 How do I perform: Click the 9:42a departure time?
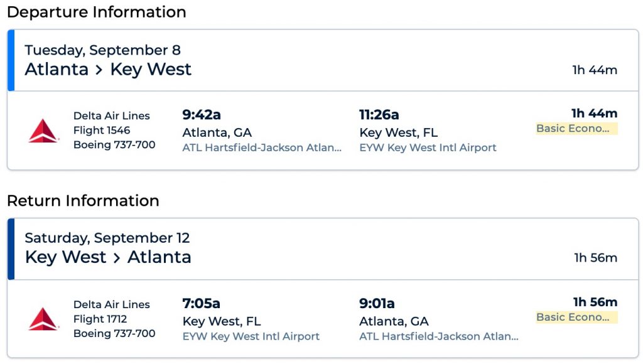pos(202,115)
